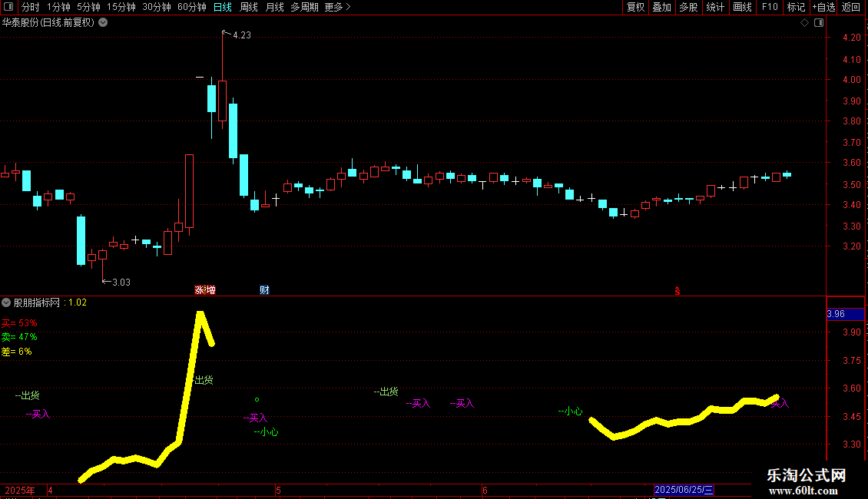Click 返回 to go back
Screen dimensions: 868x499
[851, 7]
